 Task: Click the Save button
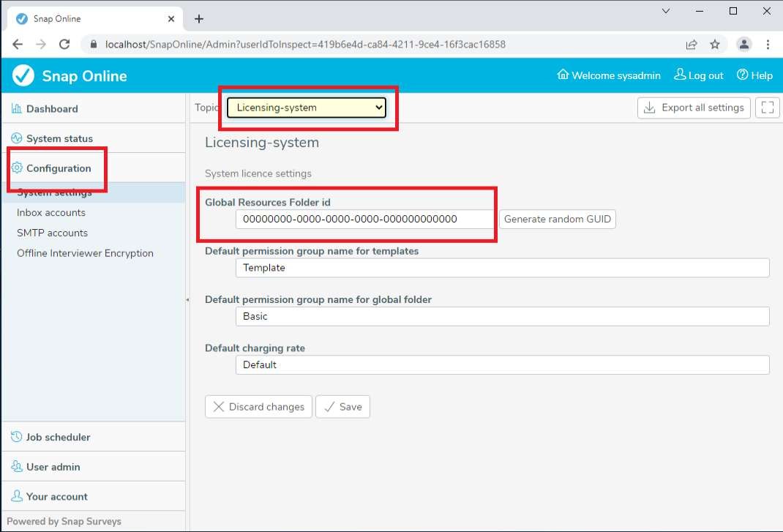pyautogui.click(x=342, y=407)
